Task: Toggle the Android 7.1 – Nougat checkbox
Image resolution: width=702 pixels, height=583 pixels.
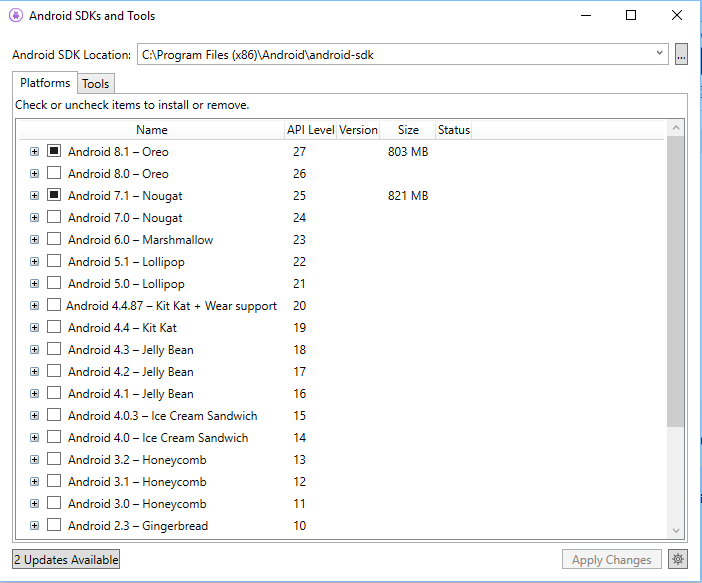Action: click(54, 195)
